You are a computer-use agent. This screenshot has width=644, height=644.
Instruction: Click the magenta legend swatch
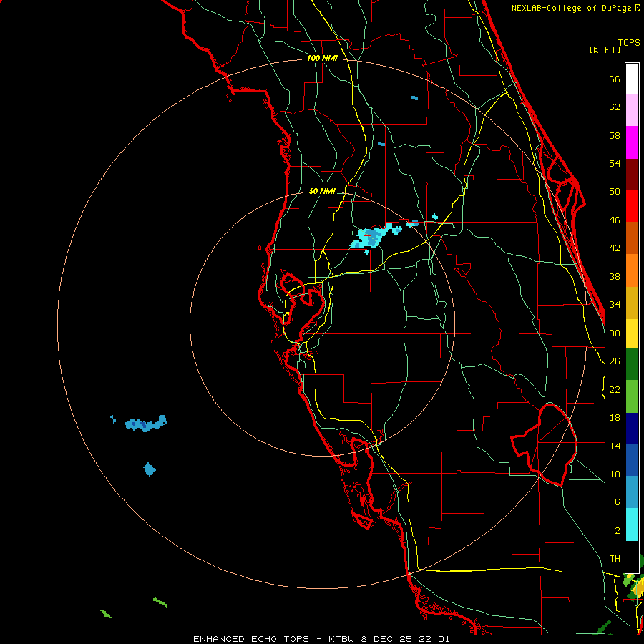point(632,142)
